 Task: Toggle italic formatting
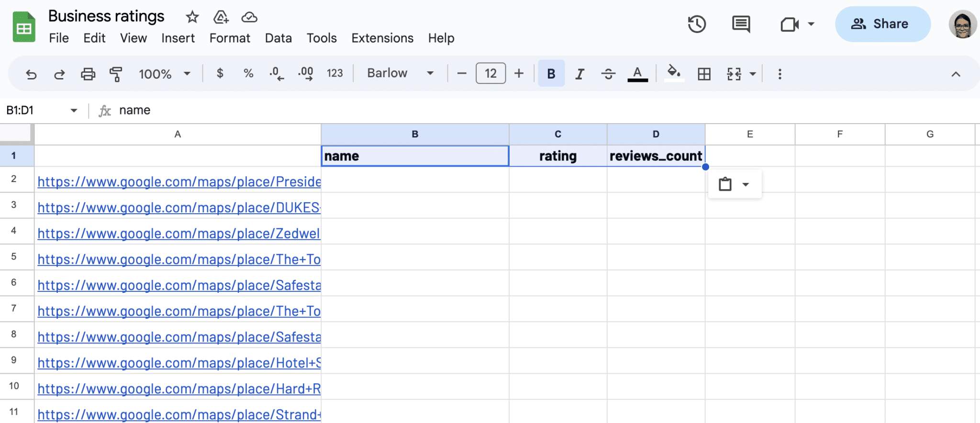(x=579, y=73)
